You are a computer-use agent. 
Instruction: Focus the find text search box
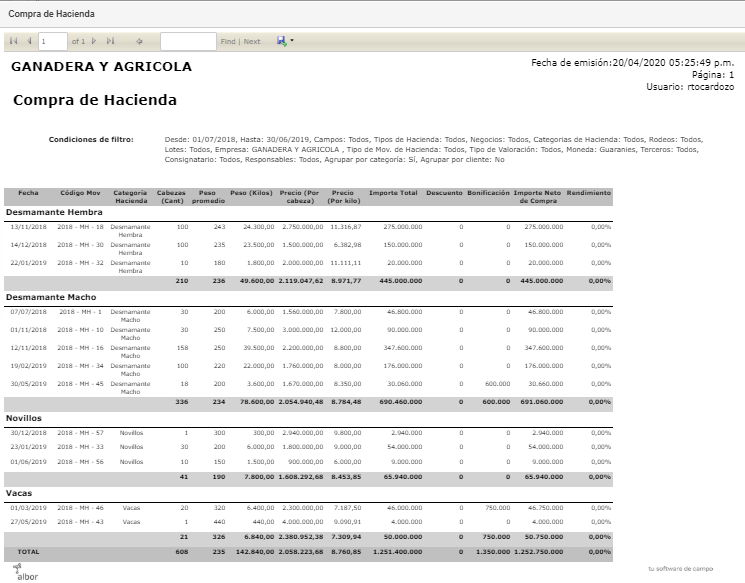[188, 41]
